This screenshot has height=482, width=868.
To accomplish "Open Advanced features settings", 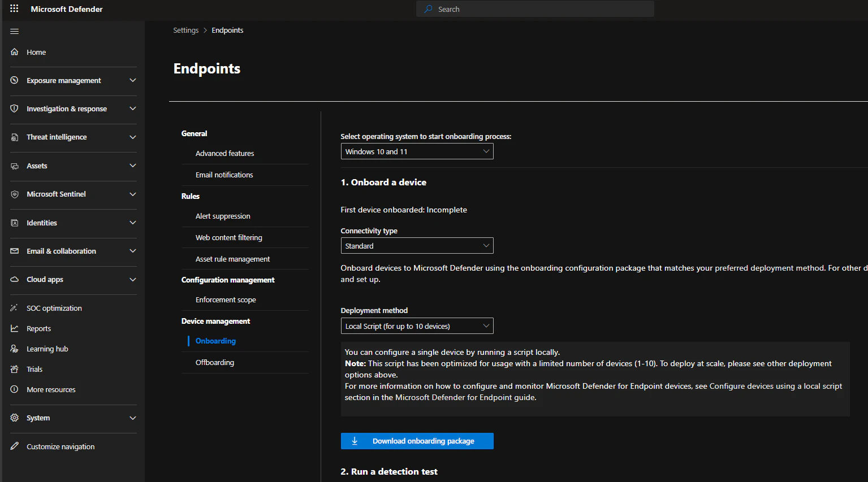I will click(224, 153).
